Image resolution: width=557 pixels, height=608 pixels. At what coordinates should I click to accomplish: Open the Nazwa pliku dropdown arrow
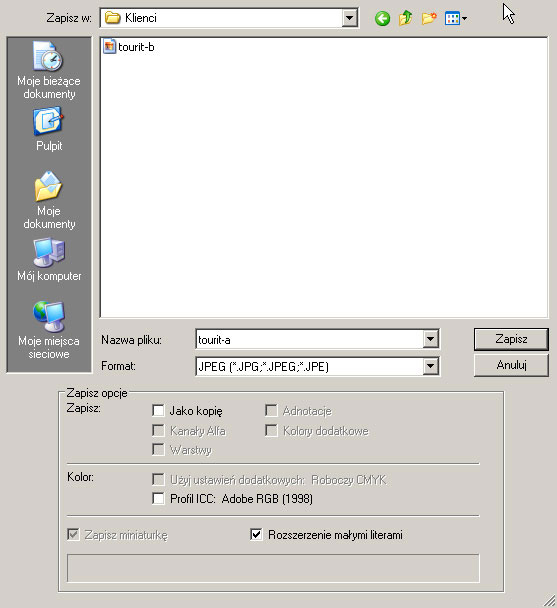pyautogui.click(x=430, y=339)
